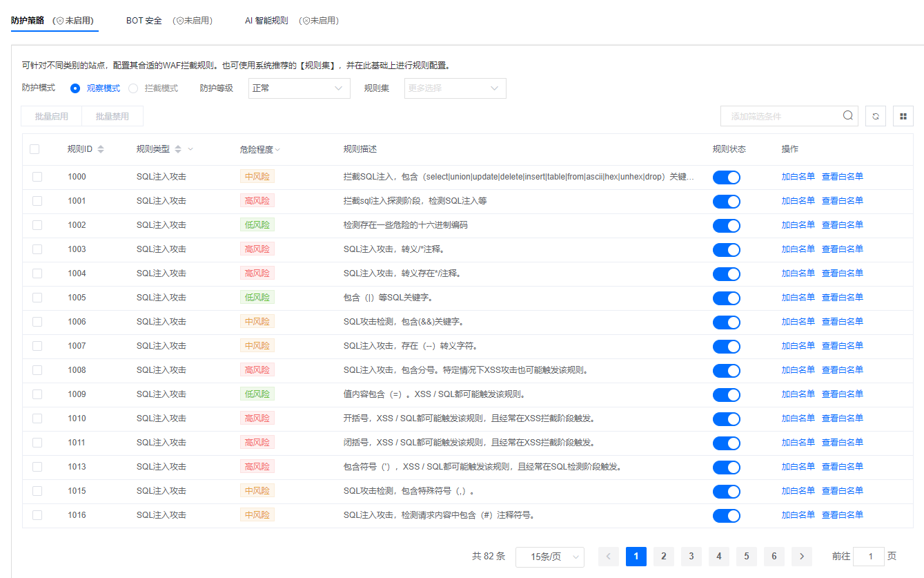
Task: Check the box for rule 1015
Action: coord(37,491)
